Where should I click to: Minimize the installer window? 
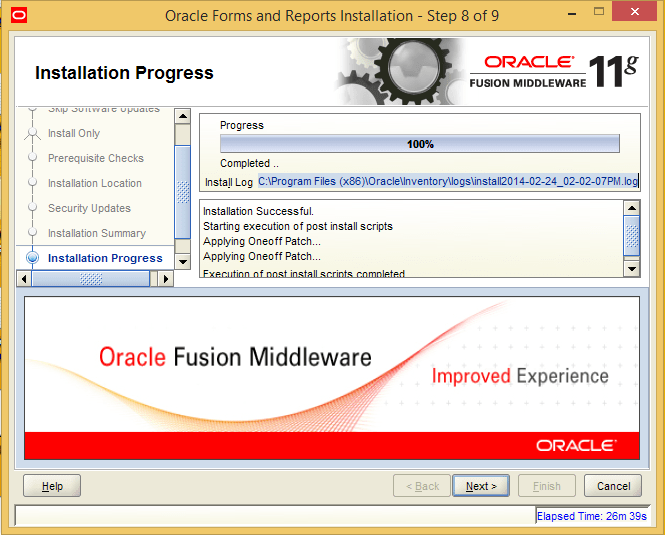tap(572, 14)
